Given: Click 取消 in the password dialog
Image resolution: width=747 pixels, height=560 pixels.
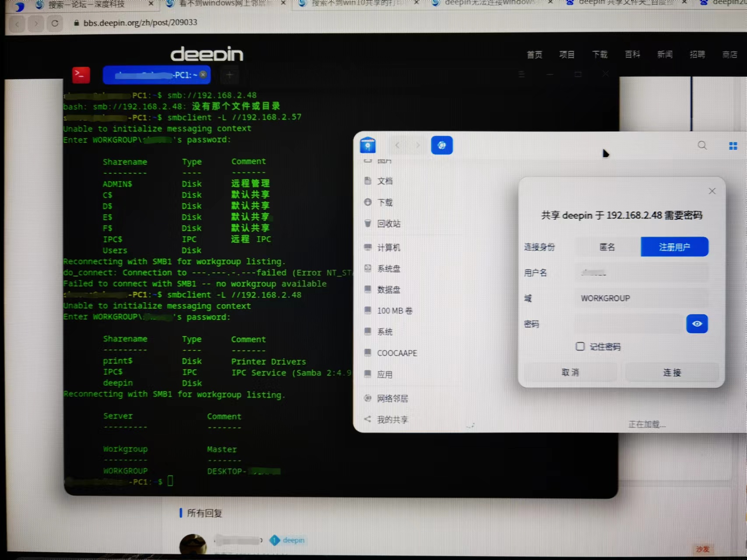Looking at the screenshot, I should pyautogui.click(x=570, y=372).
